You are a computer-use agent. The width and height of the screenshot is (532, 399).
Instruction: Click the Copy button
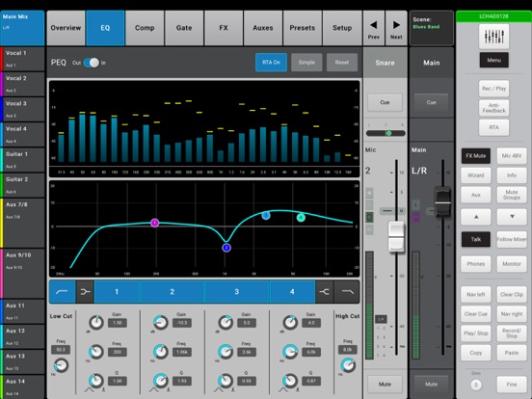click(x=476, y=353)
